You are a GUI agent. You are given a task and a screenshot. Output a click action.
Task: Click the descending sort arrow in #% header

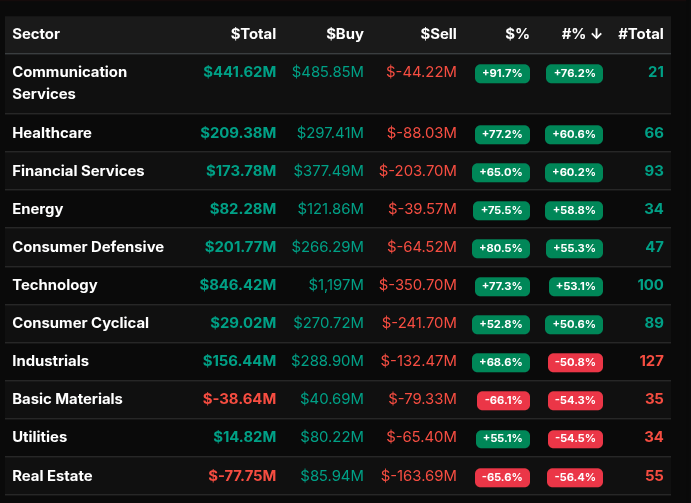[x=596, y=34]
